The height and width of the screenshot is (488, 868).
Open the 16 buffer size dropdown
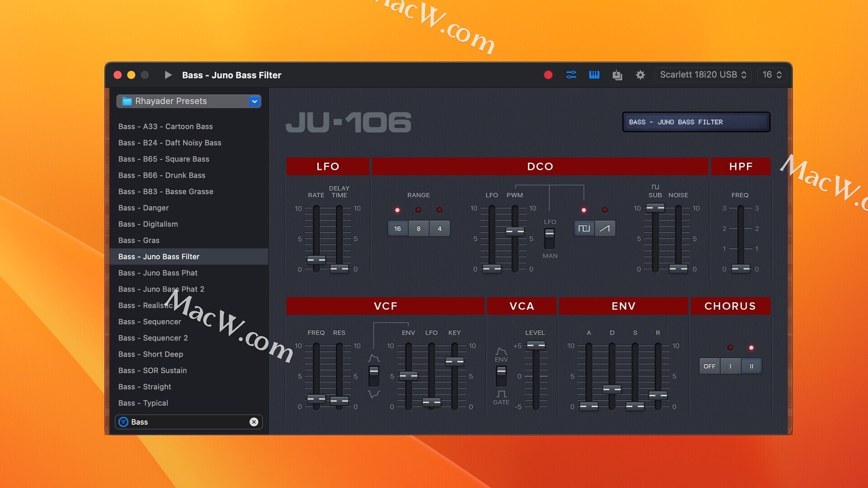pyautogui.click(x=772, y=75)
